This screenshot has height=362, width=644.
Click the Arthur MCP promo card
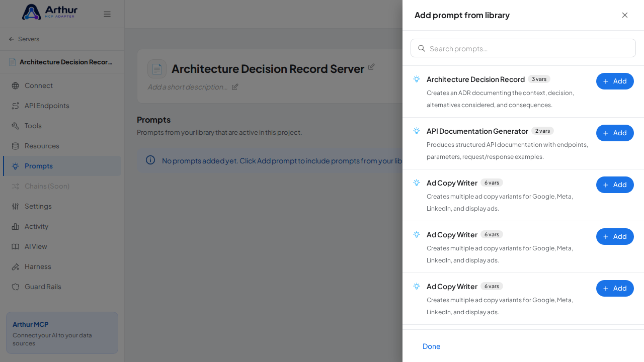62,333
